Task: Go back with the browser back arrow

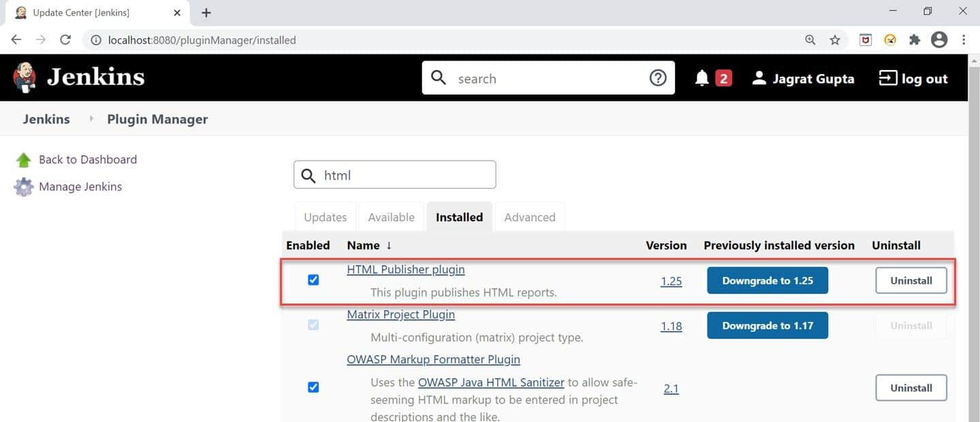Action: pyautogui.click(x=16, y=40)
